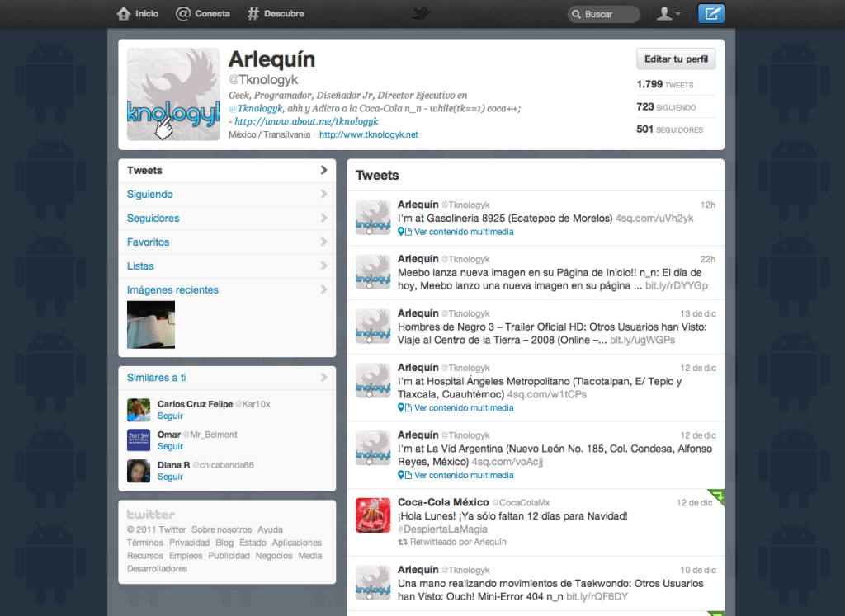Click avatar on Hombres de Negro tweet
845x616 pixels.
click(x=373, y=327)
